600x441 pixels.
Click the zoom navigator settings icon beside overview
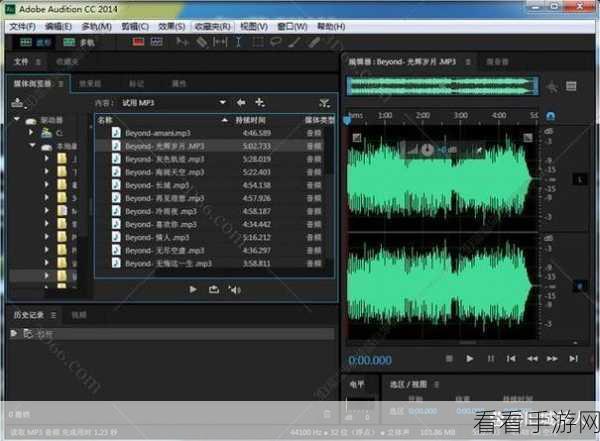[551, 87]
